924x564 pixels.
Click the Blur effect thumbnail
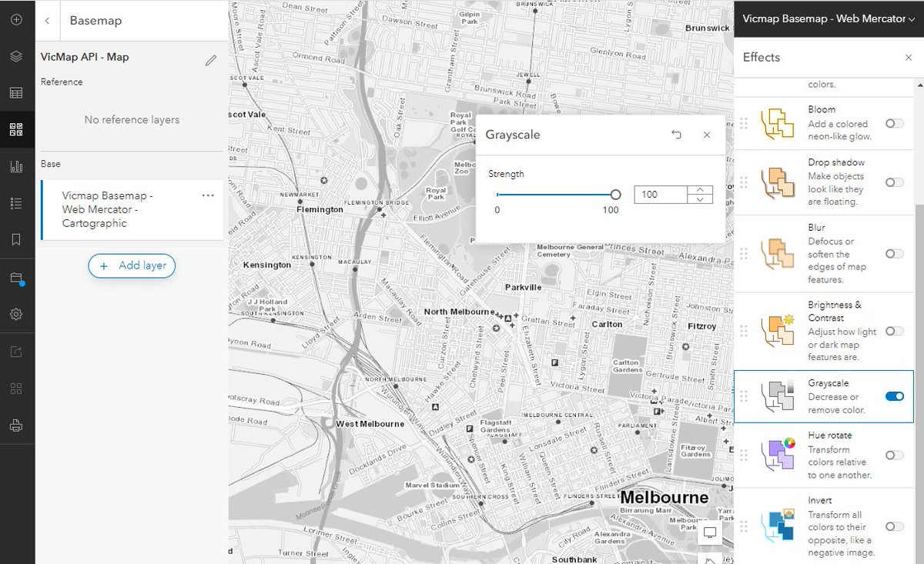(777, 254)
